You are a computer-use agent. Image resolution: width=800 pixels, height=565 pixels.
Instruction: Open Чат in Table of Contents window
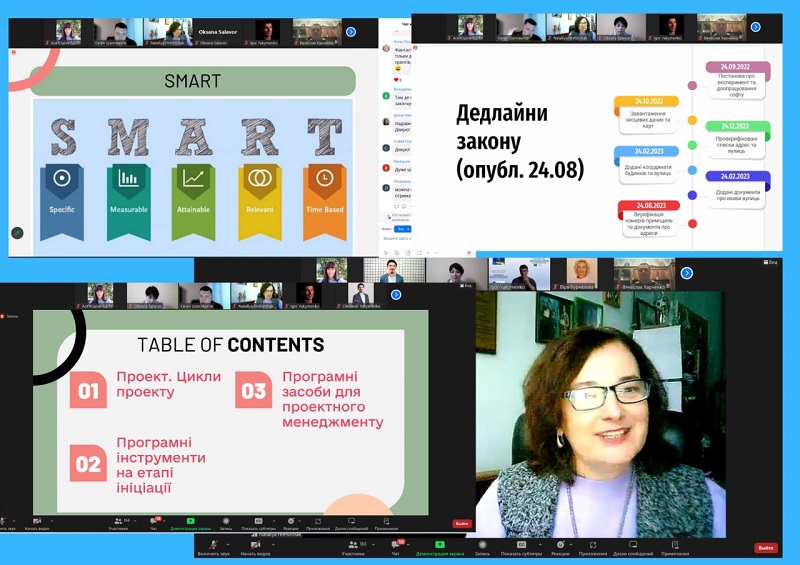point(153,524)
